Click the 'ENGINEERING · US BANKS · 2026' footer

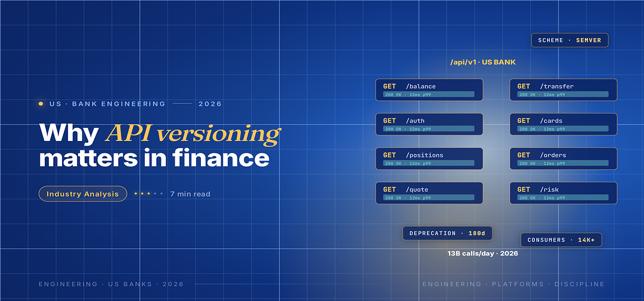tap(111, 284)
